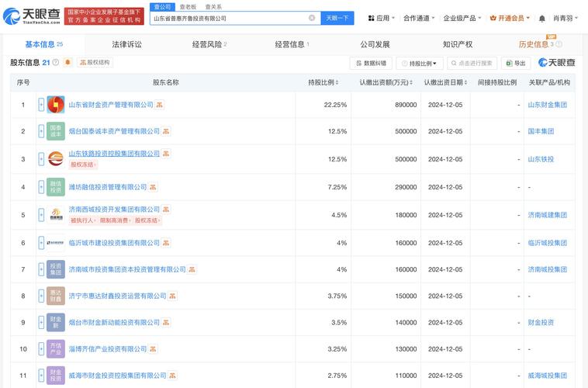Click the 股权结构 button
588x388 pixels.
(x=95, y=62)
